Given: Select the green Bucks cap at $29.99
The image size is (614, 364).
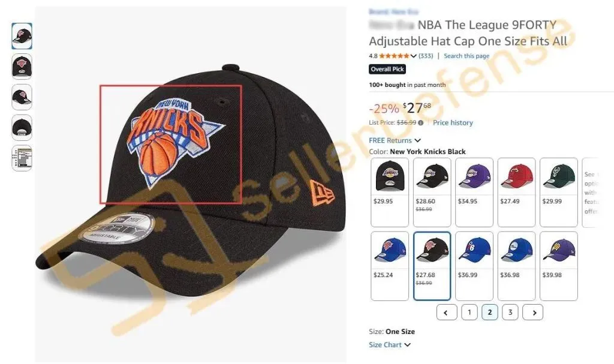Looking at the screenshot, I should pos(559,192).
